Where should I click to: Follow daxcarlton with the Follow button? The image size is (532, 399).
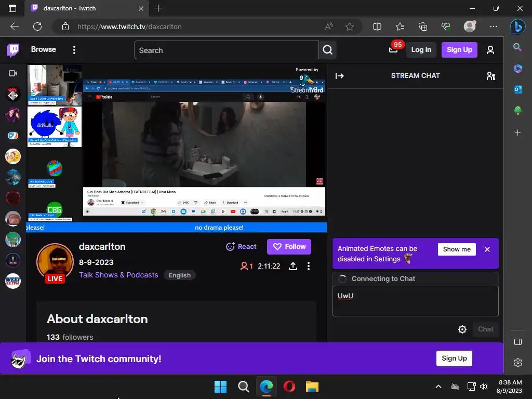click(289, 247)
